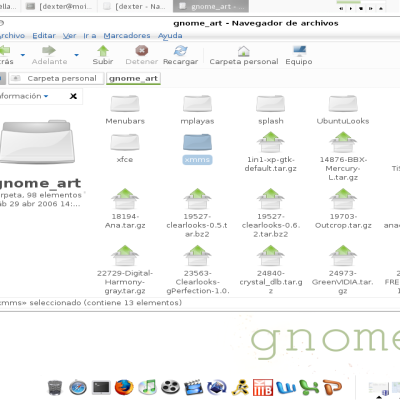Open the xfce folder
Image resolution: width=400 pixels, height=400 pixels.
tap(125, 148)
